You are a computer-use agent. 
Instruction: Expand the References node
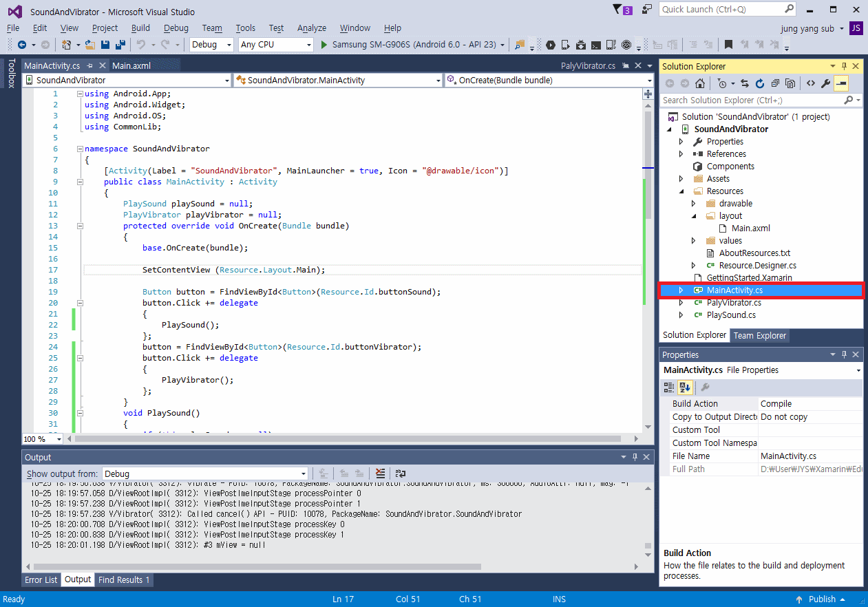(x=681, y=154)
